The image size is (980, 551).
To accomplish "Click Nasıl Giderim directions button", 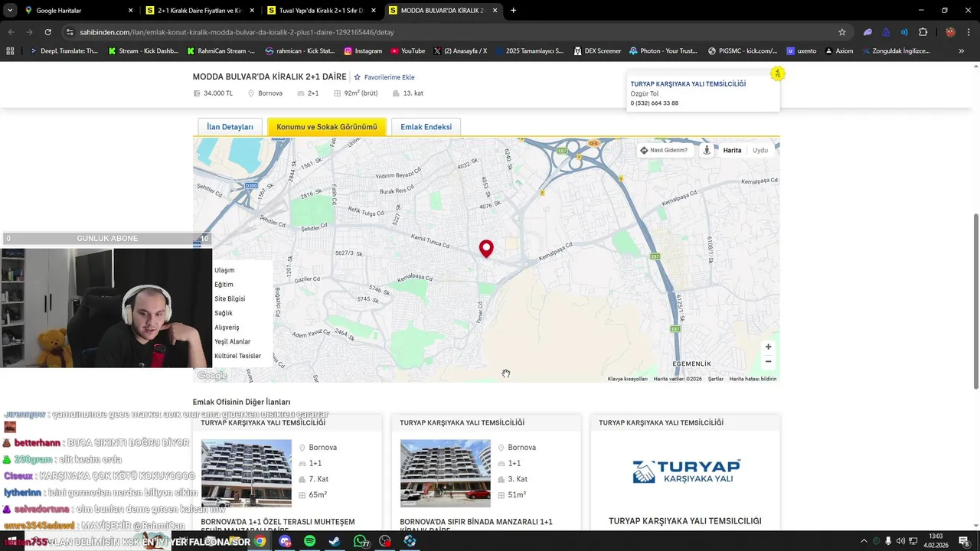I will click(664, 150).
